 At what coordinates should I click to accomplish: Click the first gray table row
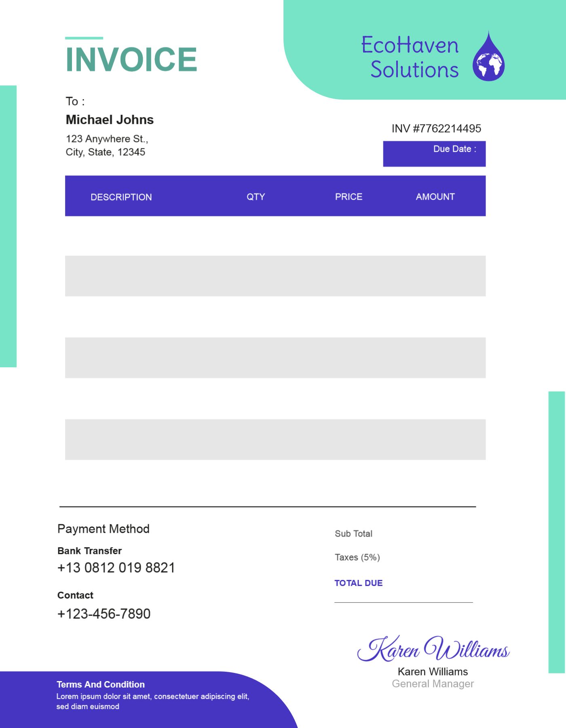coord(275,276)
